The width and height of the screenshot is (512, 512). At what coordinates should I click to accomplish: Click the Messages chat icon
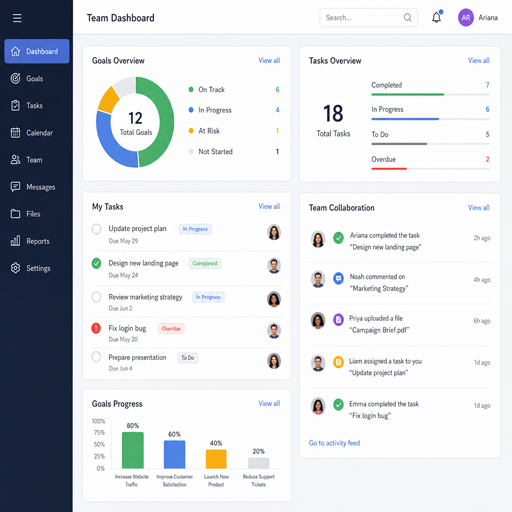(x=15, y=187)
